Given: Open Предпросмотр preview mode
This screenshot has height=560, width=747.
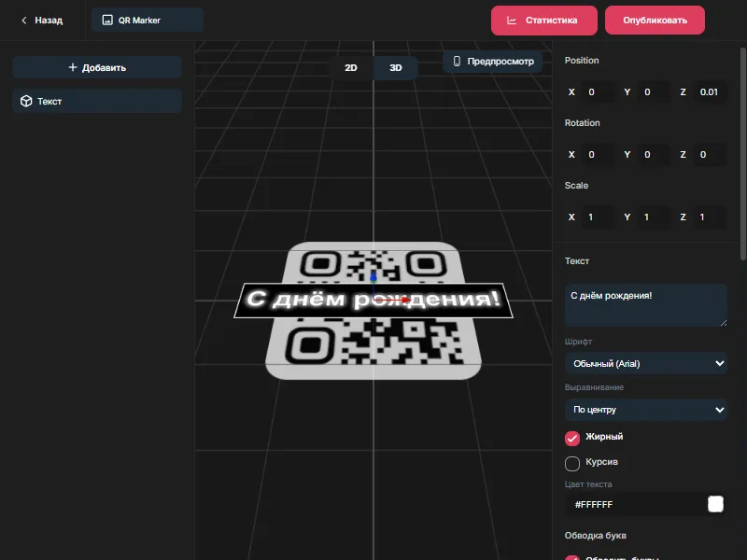Looking at the screenshot, I should coord(493,62).
